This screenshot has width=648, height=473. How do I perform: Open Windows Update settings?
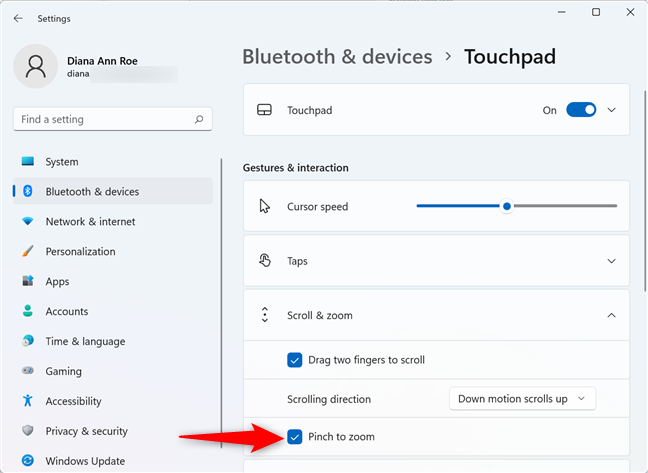tap(113, 461)
